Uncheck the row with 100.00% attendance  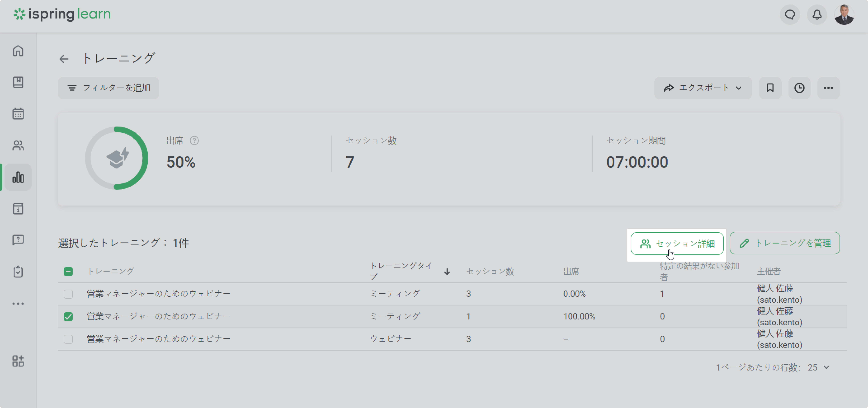(x=68, y=317)
